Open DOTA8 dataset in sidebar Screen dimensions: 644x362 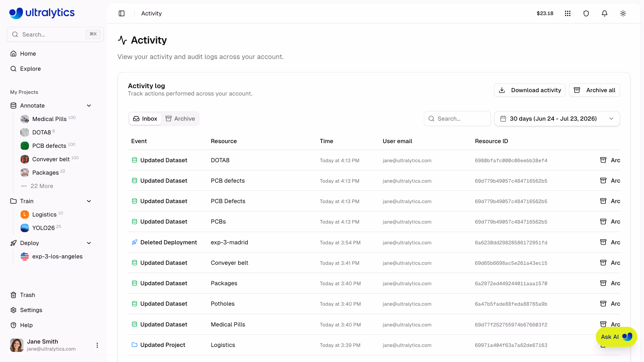[x=41, y=132]
